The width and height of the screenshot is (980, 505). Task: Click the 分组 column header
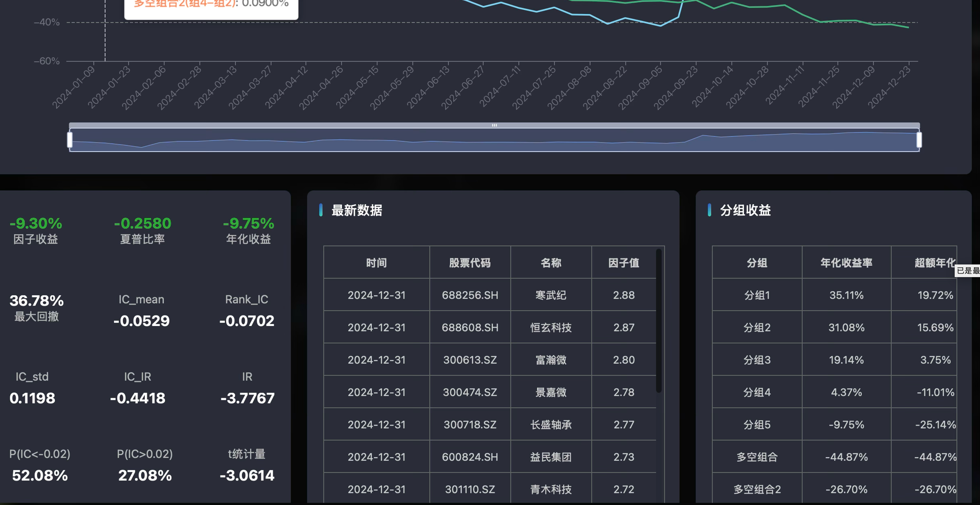(x=757, y=263)
